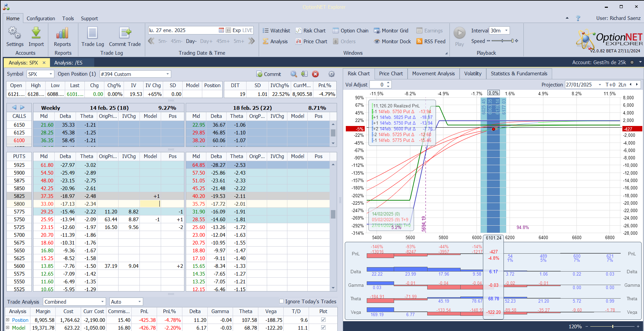Image resolution: width=644 pixels, height=331 pixels.
Task: Open the Trade Log
Action: (93, 37)
